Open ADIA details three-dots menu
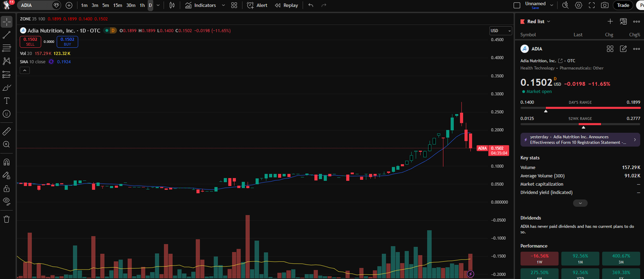644x279 pixels. click(636, 49)
